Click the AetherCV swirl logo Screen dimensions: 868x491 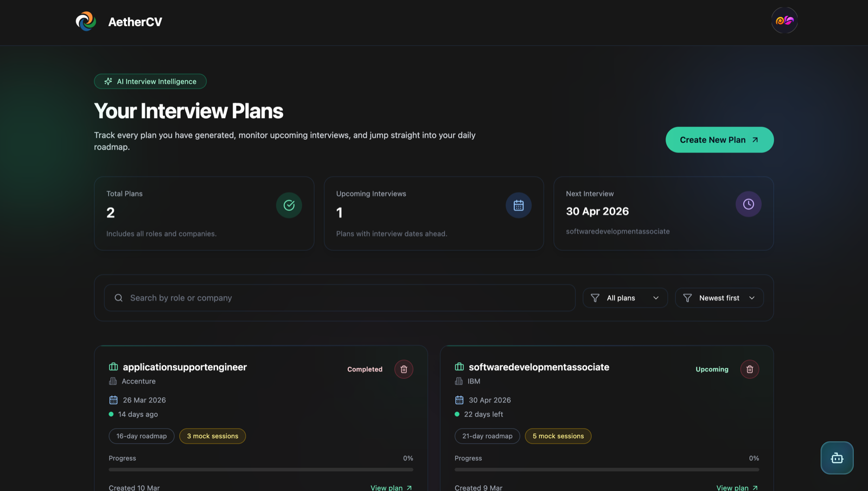click(x=86, y=22)
